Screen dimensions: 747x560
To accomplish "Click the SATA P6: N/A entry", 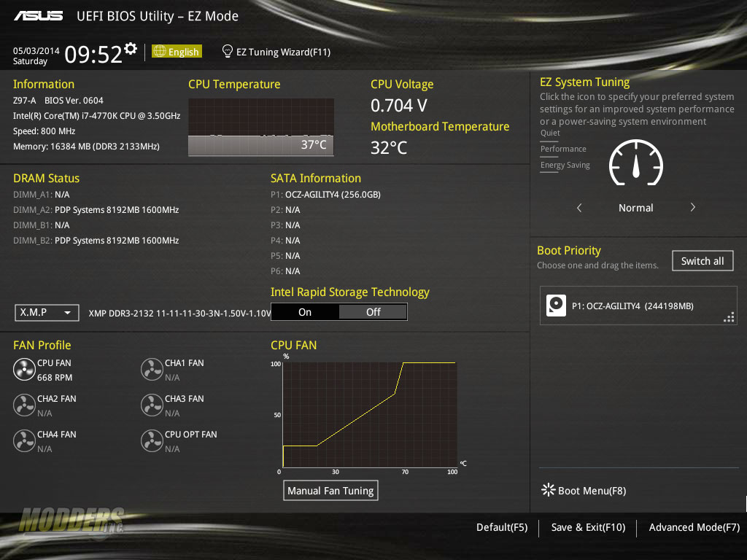I will point(285,271).
